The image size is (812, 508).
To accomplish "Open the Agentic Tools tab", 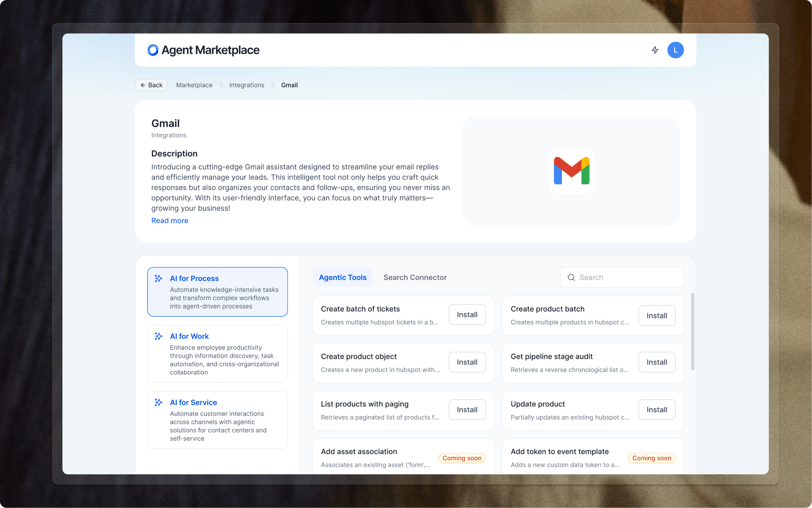I will (x=342, y=277).
